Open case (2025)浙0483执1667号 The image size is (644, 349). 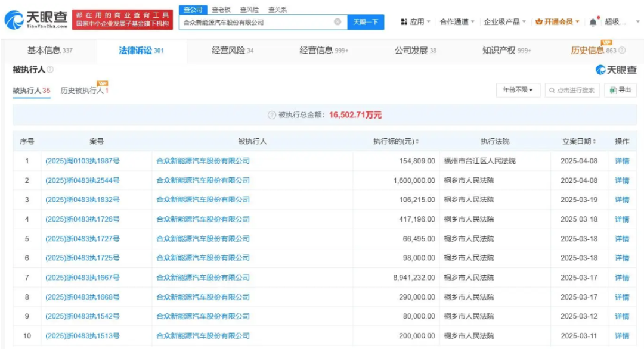click(x=82, y=278)
